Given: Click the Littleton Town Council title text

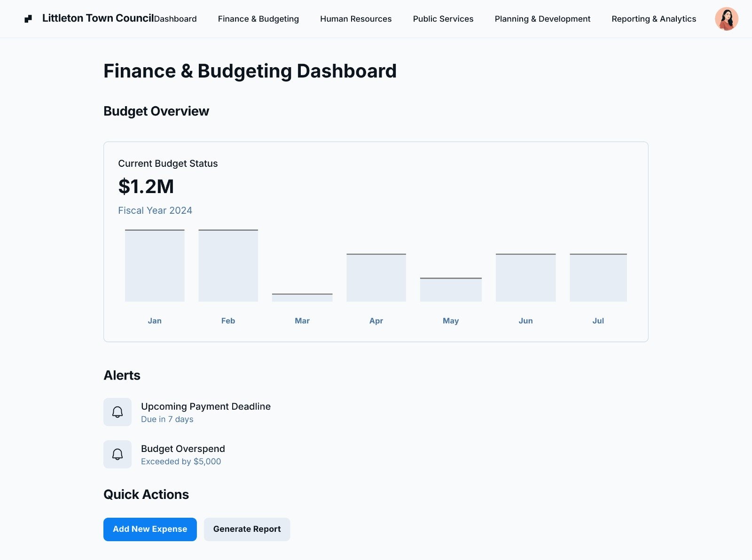Looking at the screenshot, I should pyautogui.click(x=98, y=18).
